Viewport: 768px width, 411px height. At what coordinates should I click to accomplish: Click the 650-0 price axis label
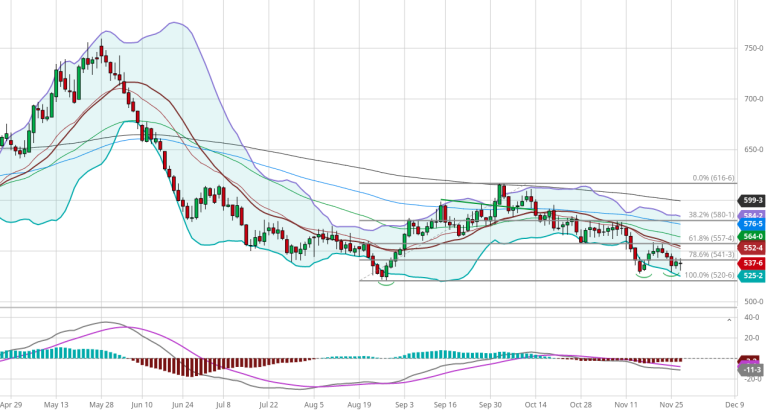tap(753, 150)
